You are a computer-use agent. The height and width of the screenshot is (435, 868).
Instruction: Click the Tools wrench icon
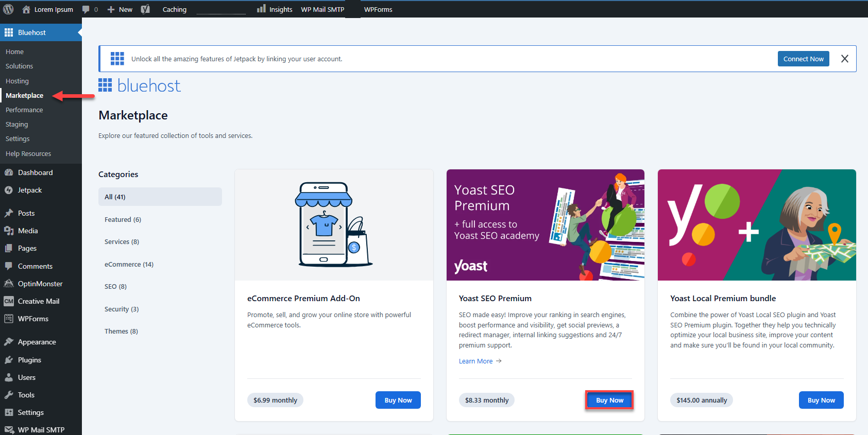point(9,395)
